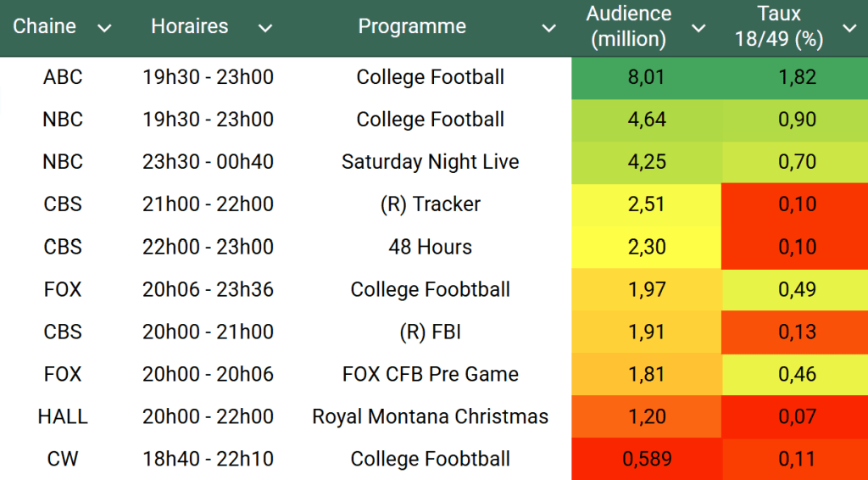Select the Audience (million) header text

629,26
